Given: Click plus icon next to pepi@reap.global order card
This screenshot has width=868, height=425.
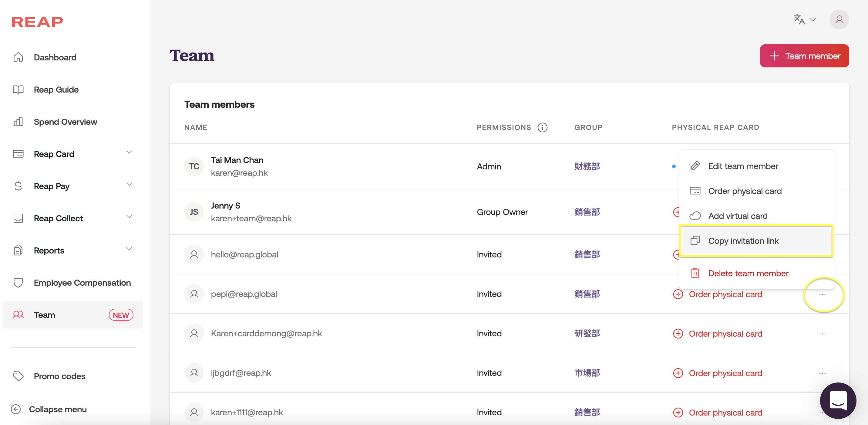Looking at the screenshot, I should [678, 294].
